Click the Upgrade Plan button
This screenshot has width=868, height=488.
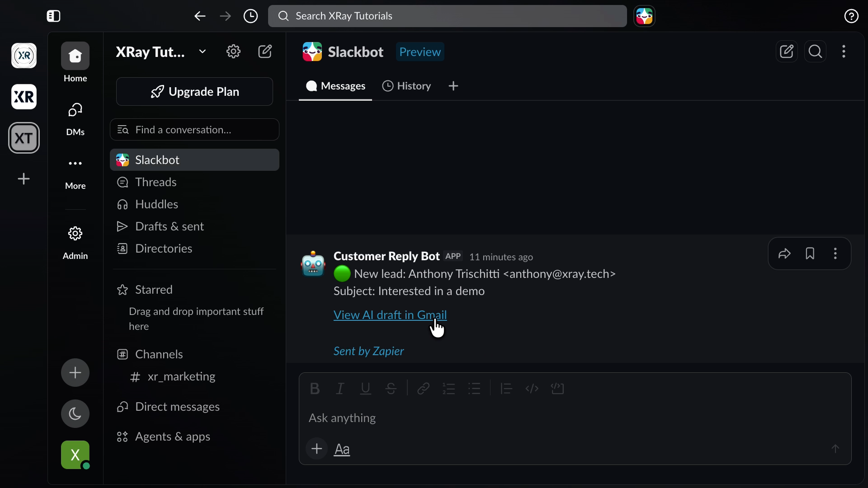(x=194, y=91)
